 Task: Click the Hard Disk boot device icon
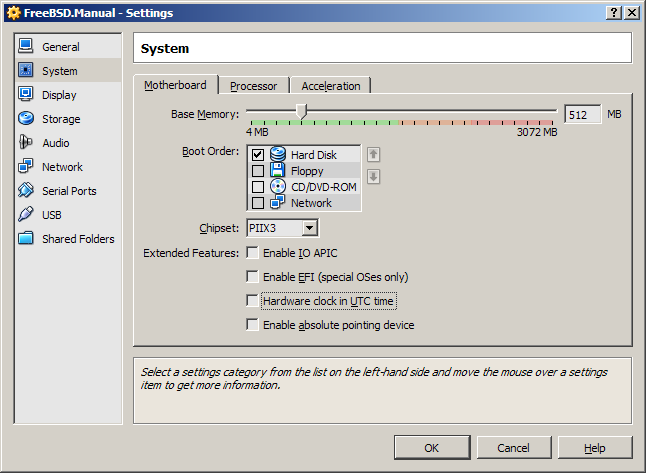click(278, 154)
